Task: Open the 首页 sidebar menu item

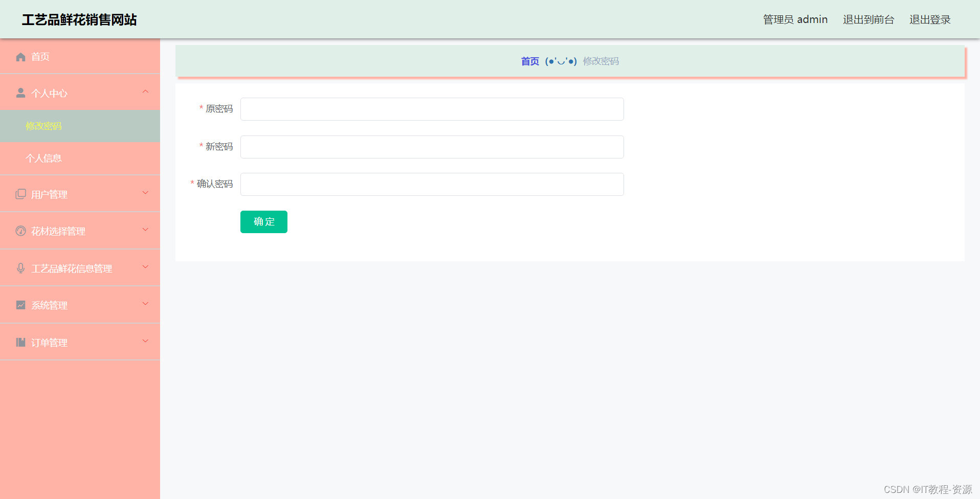Action: 80,56
